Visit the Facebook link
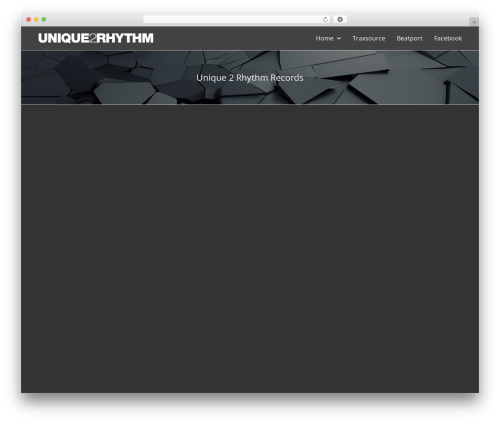The height and width of the screenshot is (423, 500). pyautogui.click(x=448, y=38)
